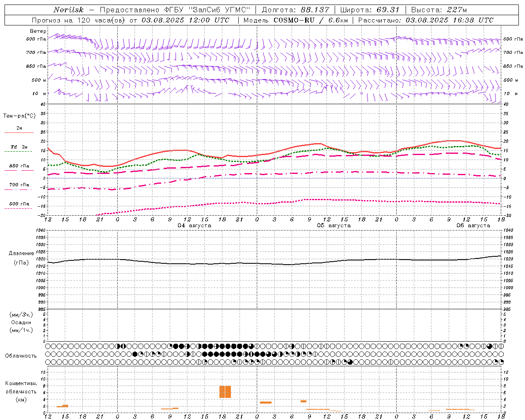Click the 'Облачность' cloud cover label

[21, 356]
